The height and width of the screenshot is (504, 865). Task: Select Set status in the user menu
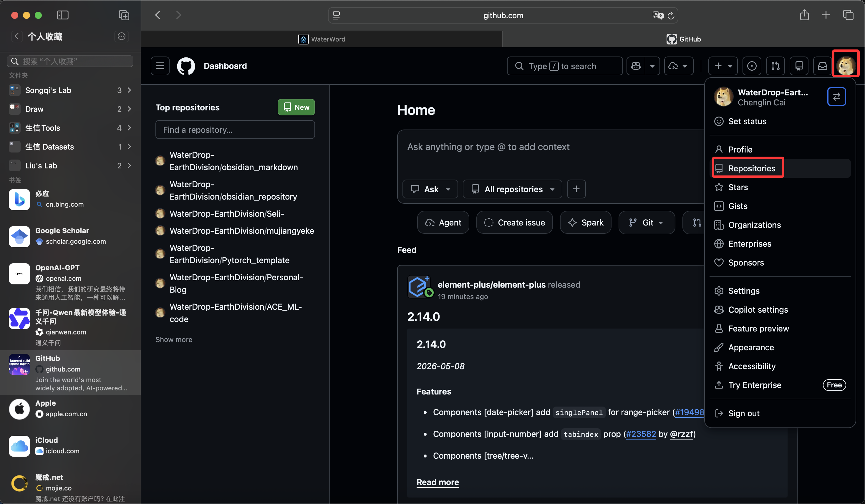780,121
